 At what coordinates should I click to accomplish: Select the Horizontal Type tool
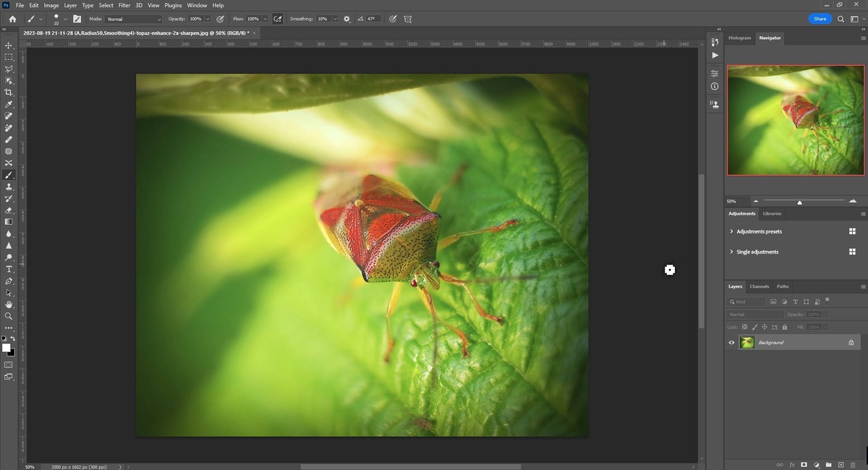coord(9,269)
